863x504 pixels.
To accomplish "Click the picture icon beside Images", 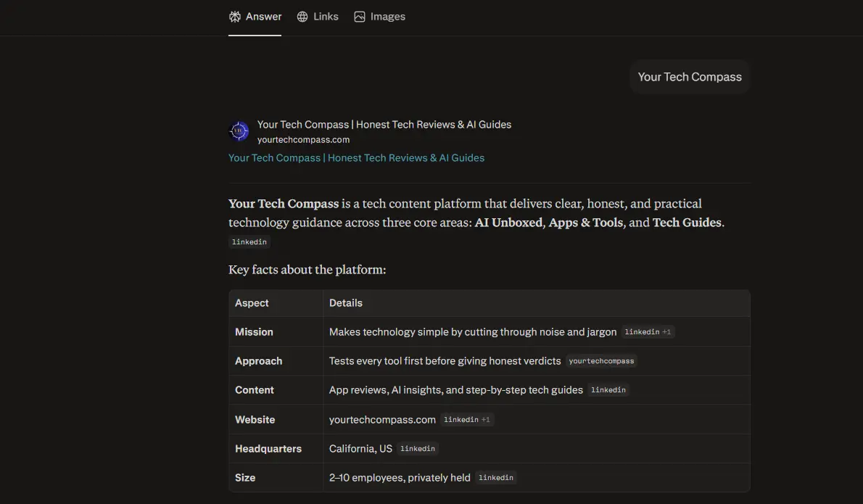I will (x=360, y=17).
